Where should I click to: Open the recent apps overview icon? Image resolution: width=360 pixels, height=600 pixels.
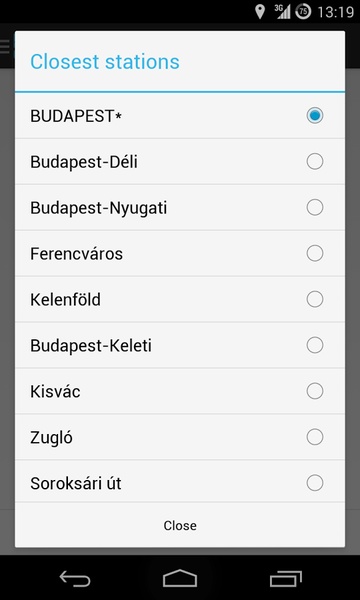pos(285,578)
